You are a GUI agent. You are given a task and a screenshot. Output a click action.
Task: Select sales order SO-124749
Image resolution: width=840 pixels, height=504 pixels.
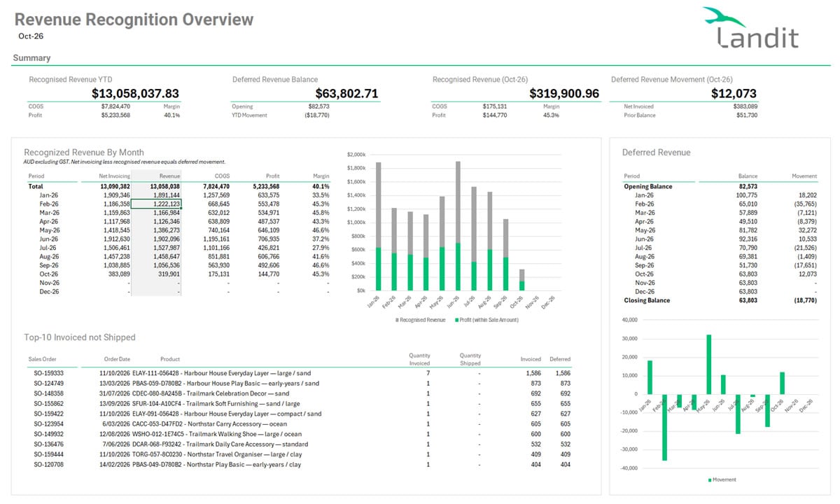(49, 383)
